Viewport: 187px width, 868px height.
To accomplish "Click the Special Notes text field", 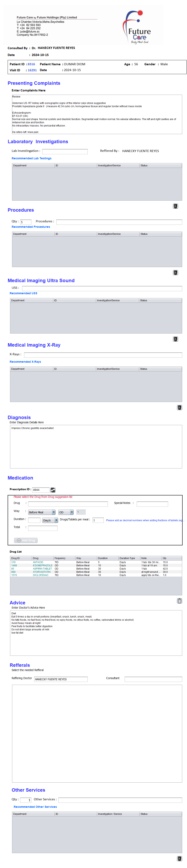I will click(x=152, y=504).
